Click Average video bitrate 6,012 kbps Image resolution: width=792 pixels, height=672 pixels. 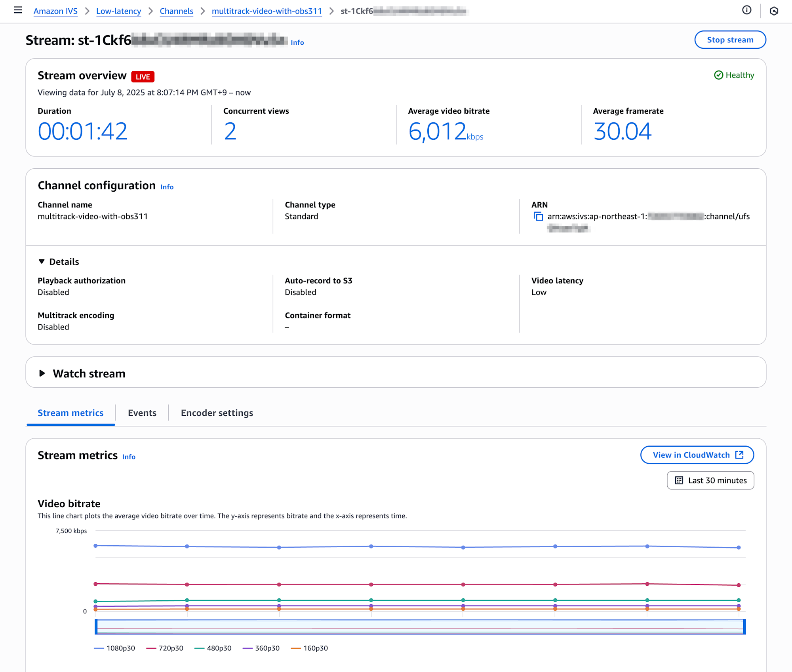(445, 131)
